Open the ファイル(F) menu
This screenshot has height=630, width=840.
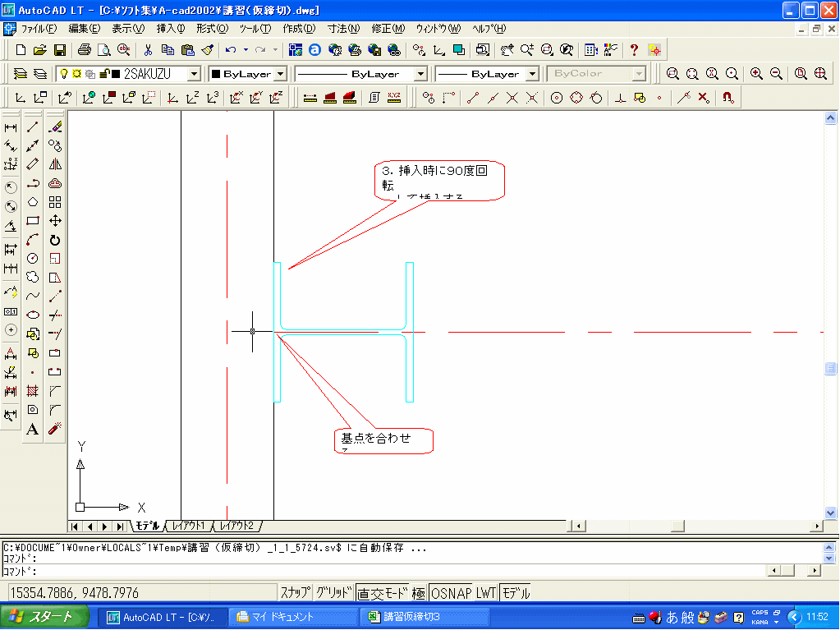pyautogui.click(x=39, y=29)
